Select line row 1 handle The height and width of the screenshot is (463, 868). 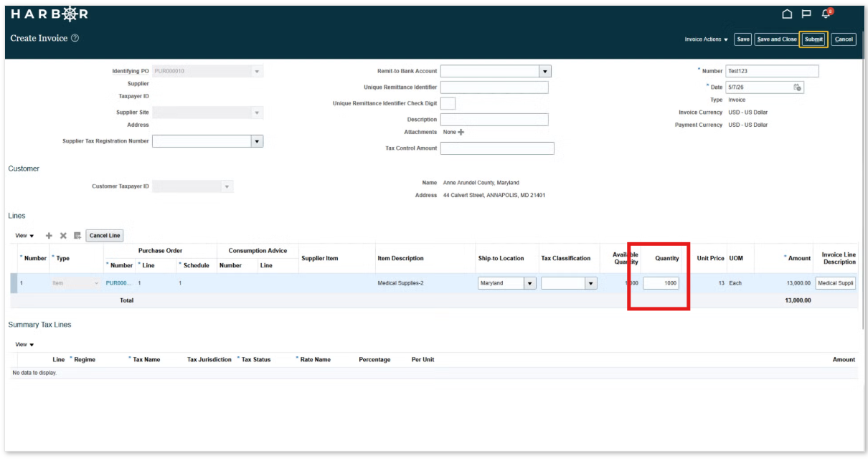coord(14,283)
